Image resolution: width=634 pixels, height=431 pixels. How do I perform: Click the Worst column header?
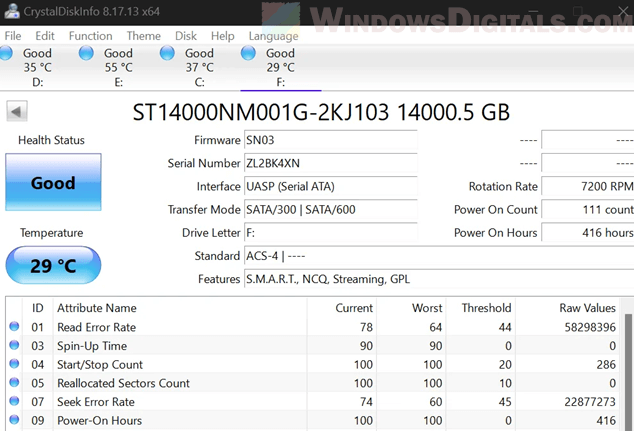click(x=411, y=308)
